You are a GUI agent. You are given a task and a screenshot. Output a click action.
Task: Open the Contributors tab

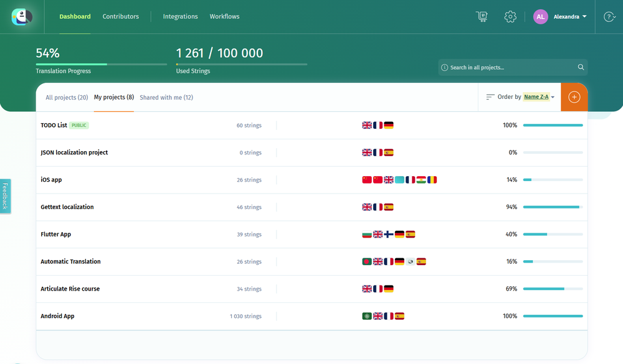click(121, 17)
